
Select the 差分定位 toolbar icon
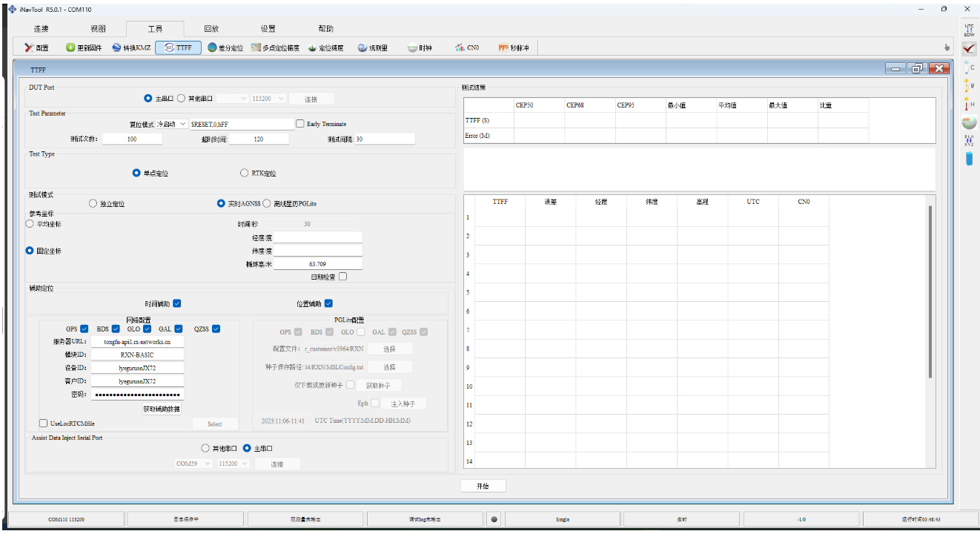coord(225,47)
